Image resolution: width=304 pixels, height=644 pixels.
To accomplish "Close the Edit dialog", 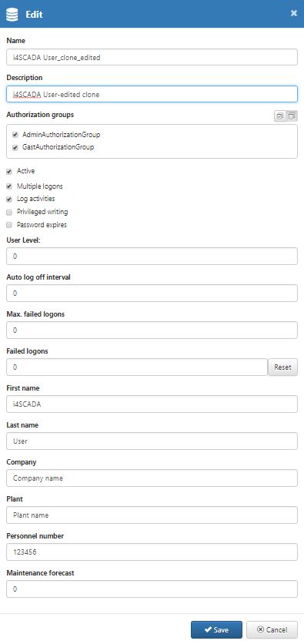I will click(x=294, y=14).
